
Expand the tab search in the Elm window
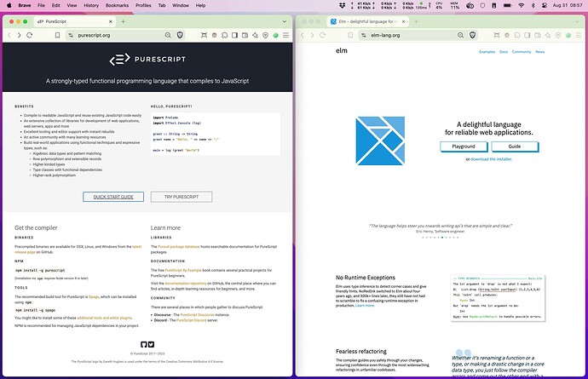[x=577, y=22]
